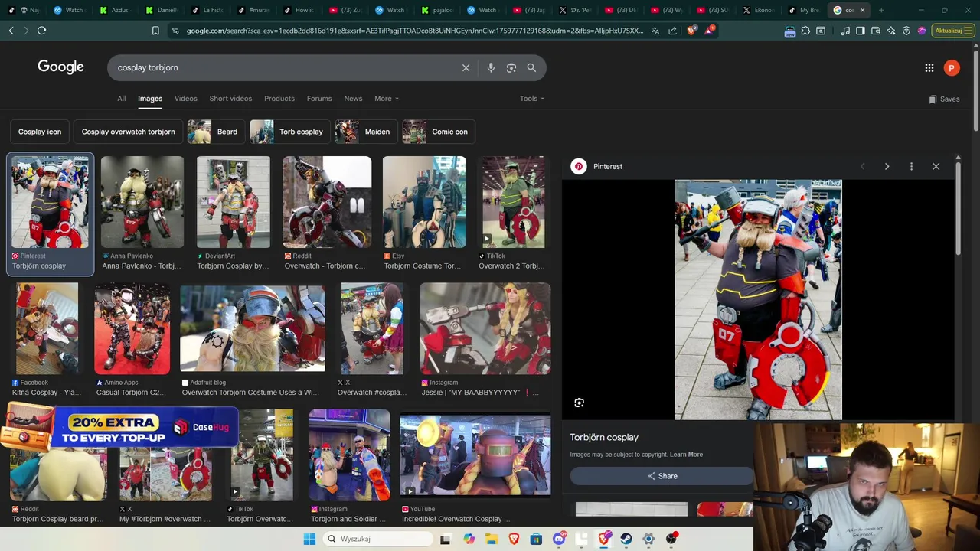Screen dimensions: 980x551
Task: Open the Google account avatar
Action: pyautogui.click(x=952, y=68)
